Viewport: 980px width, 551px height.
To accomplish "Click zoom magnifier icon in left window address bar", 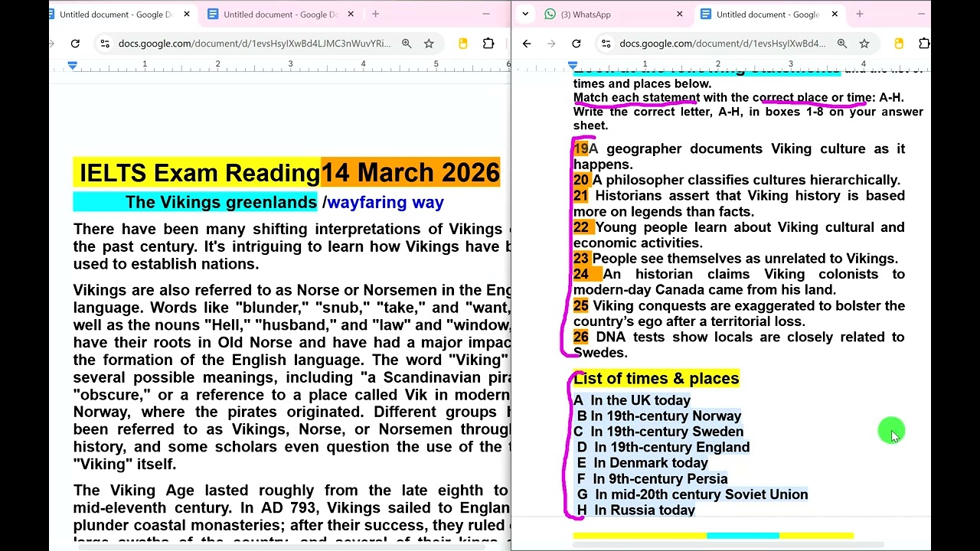I will tap(407, 44).
